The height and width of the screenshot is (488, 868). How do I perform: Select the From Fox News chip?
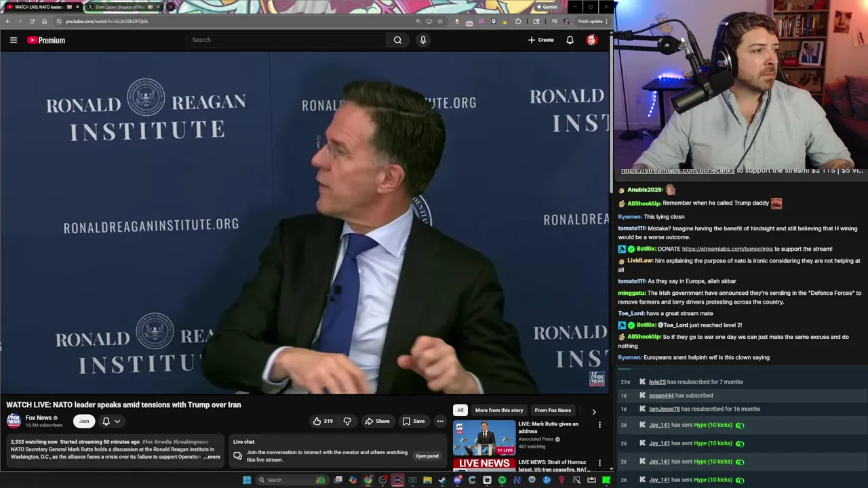(553, 410)
